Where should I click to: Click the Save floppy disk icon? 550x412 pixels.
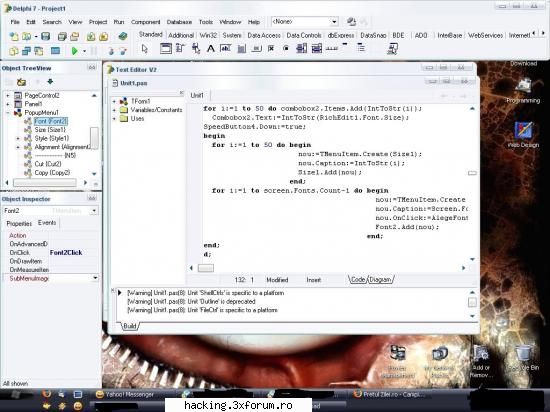(x=46, y=36)
